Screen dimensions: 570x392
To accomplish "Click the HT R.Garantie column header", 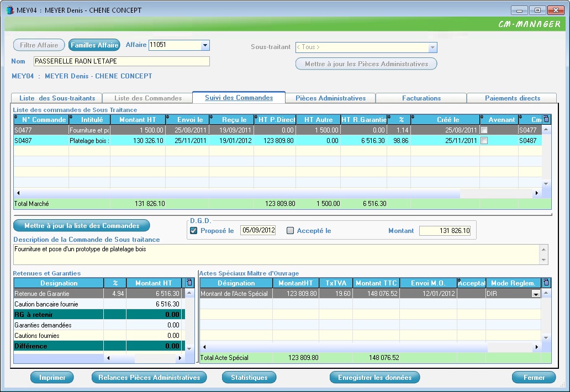I will tap(363, 119).
